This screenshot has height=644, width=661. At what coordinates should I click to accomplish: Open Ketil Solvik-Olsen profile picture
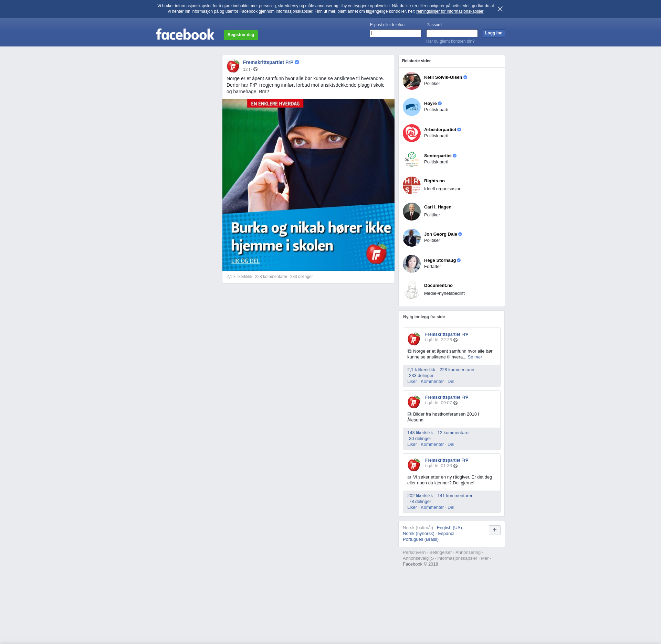[x=412, y=81]
